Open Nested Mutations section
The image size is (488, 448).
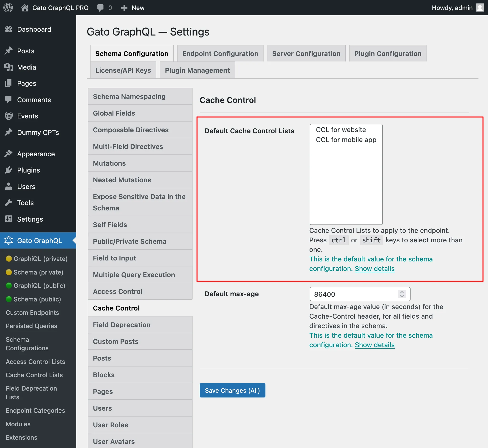point(140,180)
